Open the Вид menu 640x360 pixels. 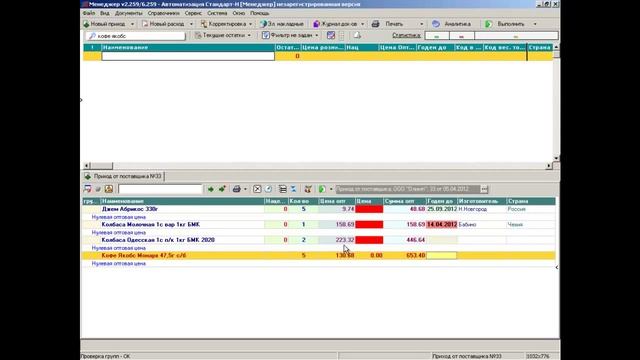click(x=104, y=13)
